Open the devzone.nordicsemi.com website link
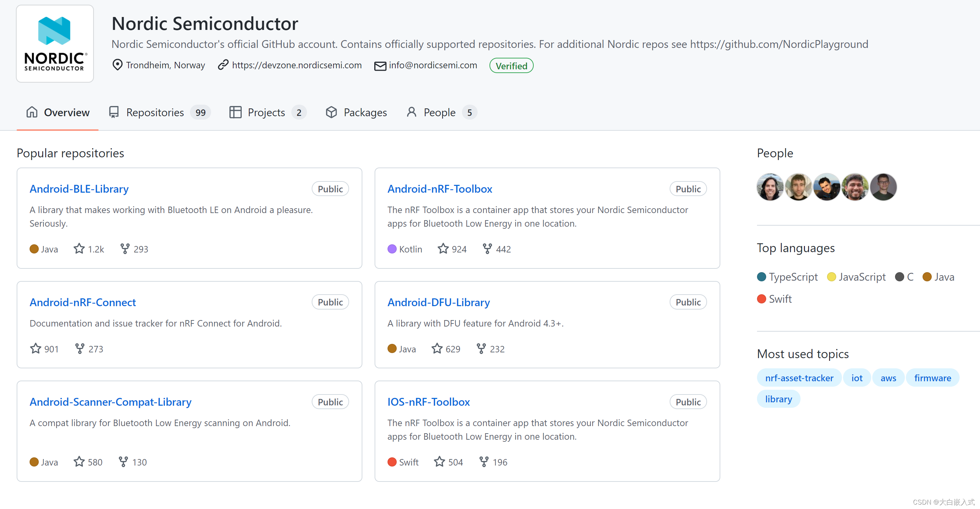Screen dimensions: 980x509 296,66
